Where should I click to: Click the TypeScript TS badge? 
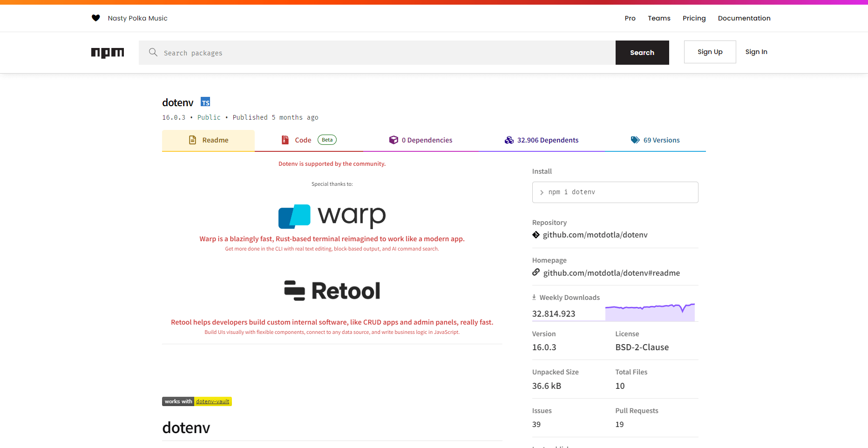pyautogui.click(x=205, y=102)
